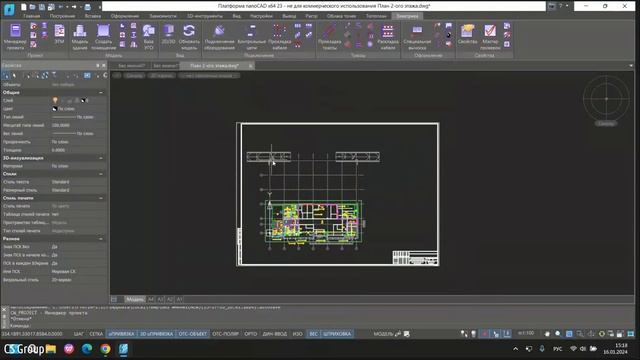The height and width of the screenshot is (360, 640).
Task: Switch to the A4 layout tab
Action: tap(151, 300)
